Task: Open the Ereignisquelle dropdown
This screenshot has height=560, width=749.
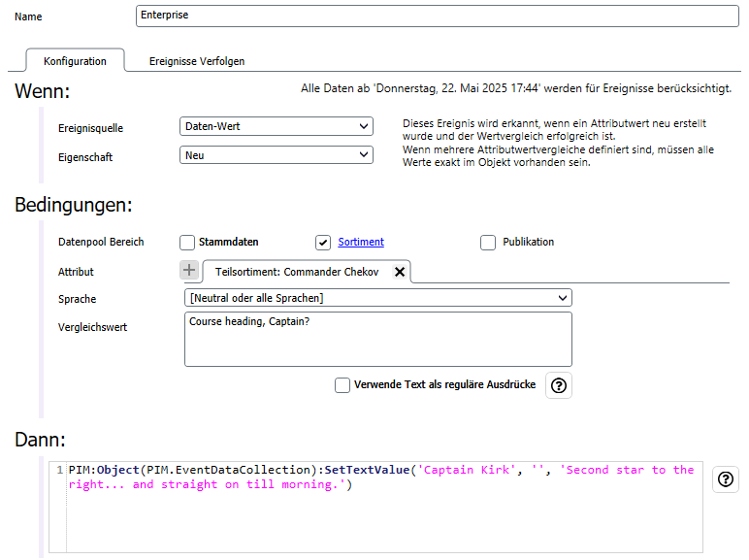Action: 277,126
